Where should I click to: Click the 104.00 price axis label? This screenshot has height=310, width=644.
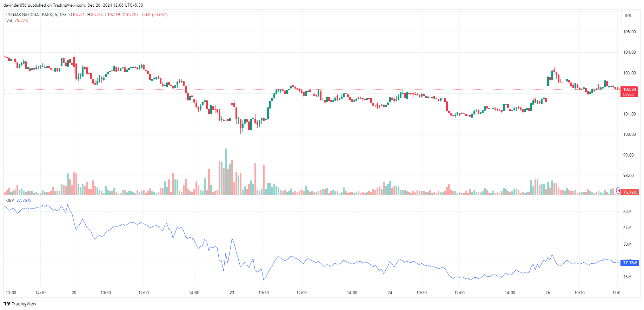point(630,52)
